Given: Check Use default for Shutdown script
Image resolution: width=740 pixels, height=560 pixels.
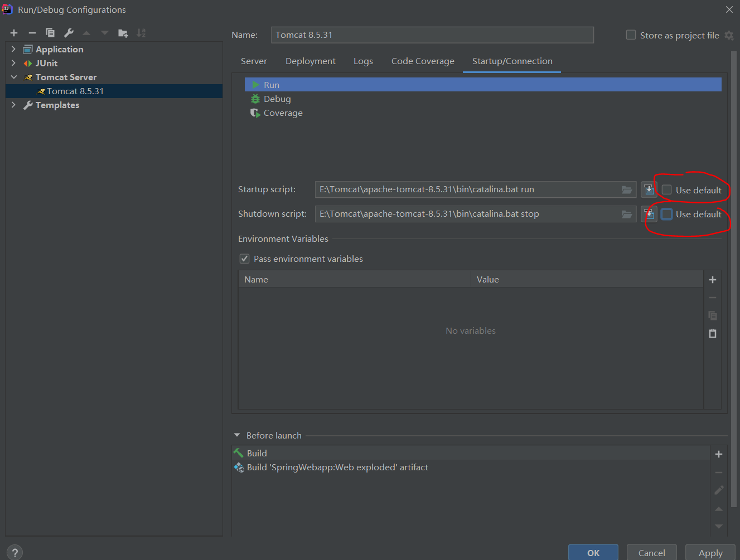Looking at the screenshot, I should [666, 214].
